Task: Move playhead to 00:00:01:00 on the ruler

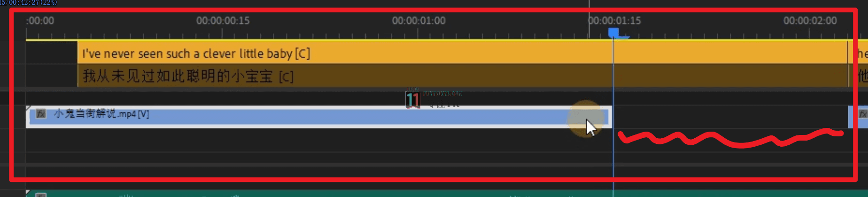Action: (418, 33)
